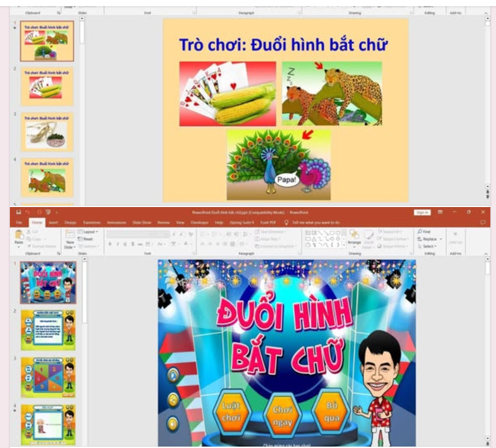Click the round share icon on slide
Image resolution: width=496 pixels, height=448 pixels.
[173, 400]
